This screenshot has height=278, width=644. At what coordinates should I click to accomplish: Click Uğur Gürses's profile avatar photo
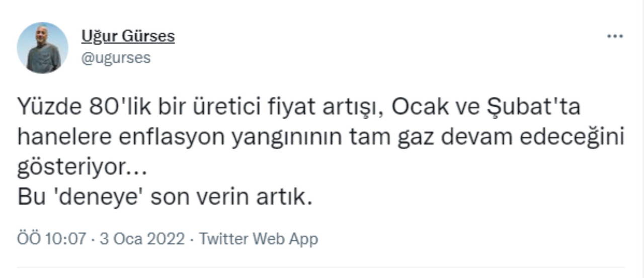pos(42,48)
